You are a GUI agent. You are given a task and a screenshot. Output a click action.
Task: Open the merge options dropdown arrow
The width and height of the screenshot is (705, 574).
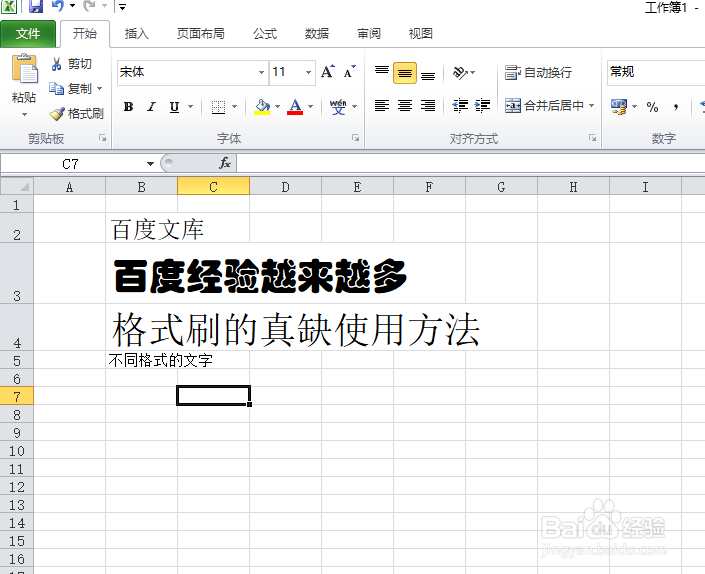pos(592,106)
